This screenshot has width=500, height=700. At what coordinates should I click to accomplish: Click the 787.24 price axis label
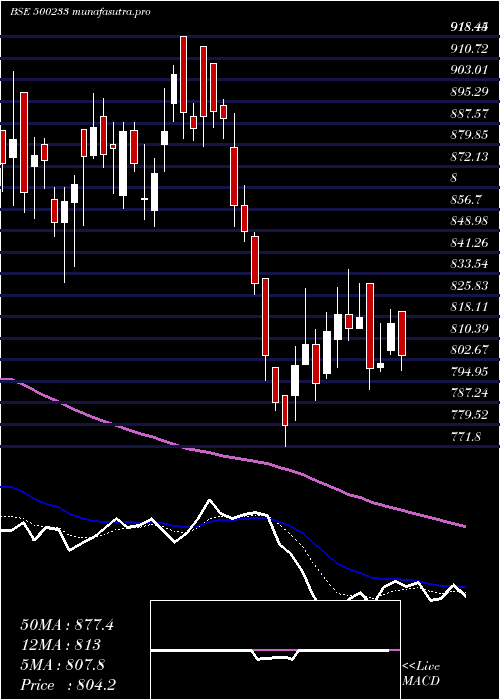pos(470,393)
